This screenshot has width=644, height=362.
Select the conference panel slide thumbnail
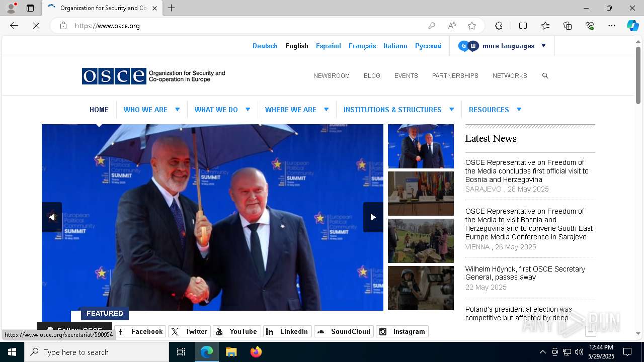pyautogui.click(x=421, y=194)
